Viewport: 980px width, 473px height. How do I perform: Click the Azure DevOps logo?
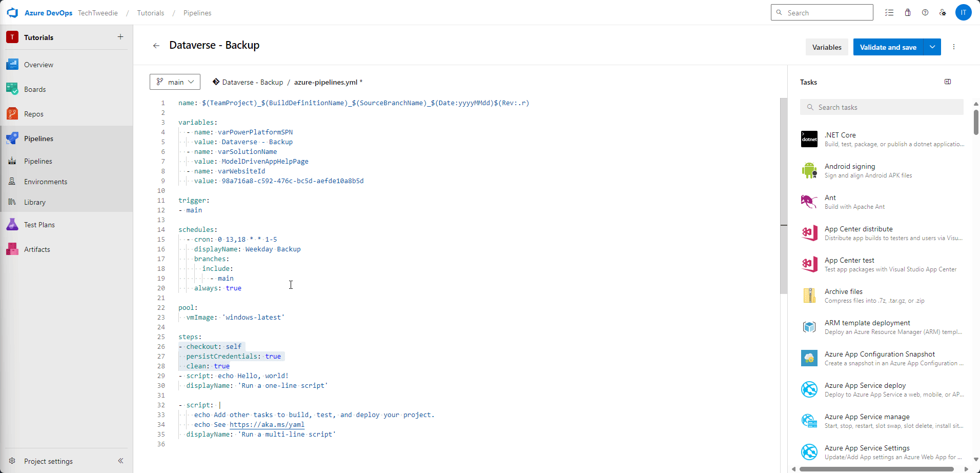[12, 12]
